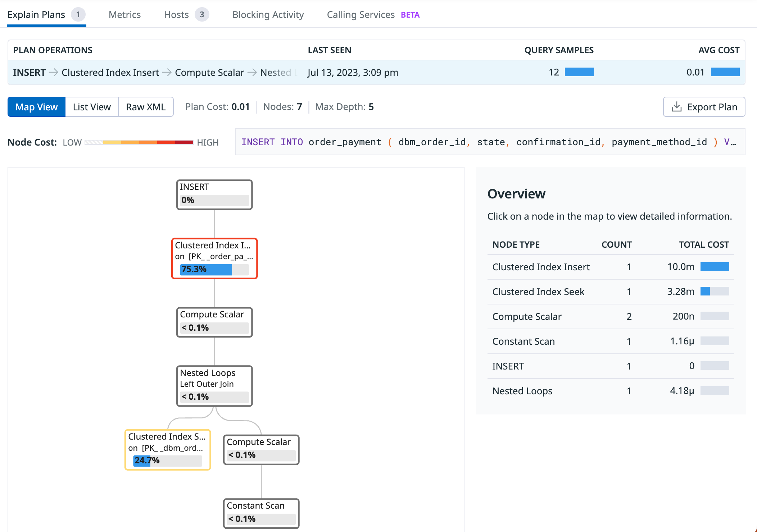
Task: Expand the truncated INSERT INTO query text
Action: click(490, 142)
